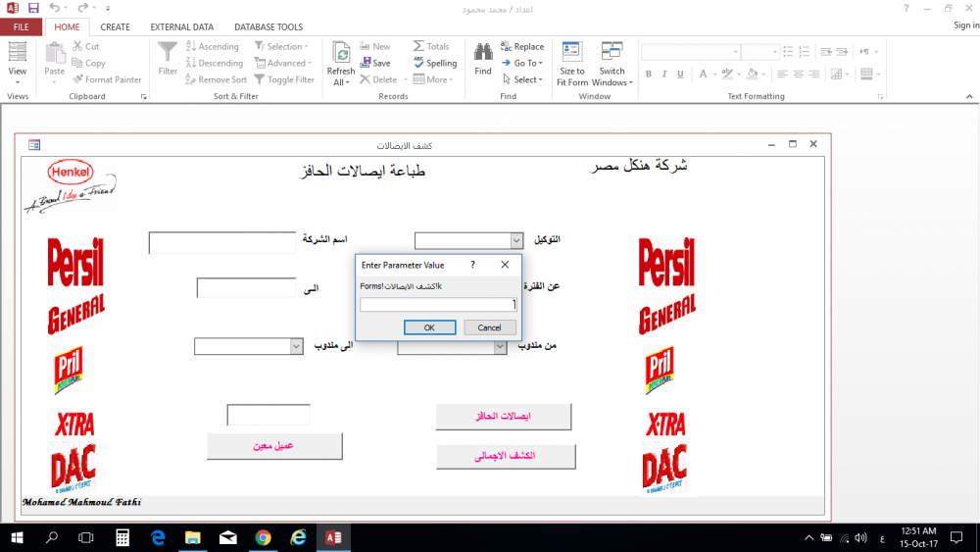Select the Format Painter tool
This screenshot has width=980, height=552.
point(107,79)
